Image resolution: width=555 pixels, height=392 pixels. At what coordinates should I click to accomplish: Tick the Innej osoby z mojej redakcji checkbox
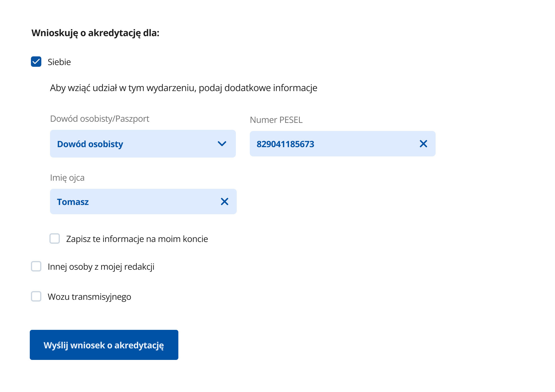pos(36,267)
